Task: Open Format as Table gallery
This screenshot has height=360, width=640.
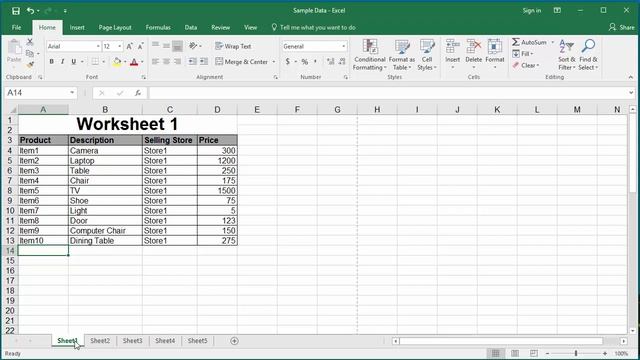Action: pyautogui.click(x=402, y=55)
